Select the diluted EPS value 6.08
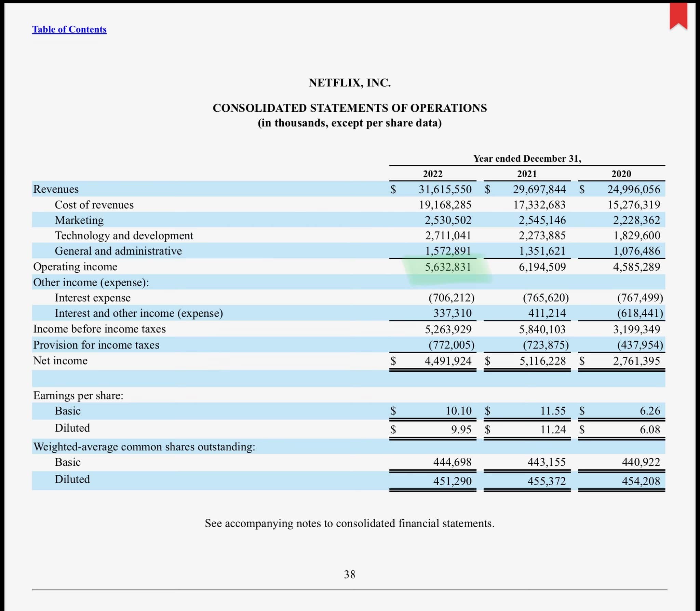The height and width of the screenshot is (611, 700). click(x=650, y=430)
